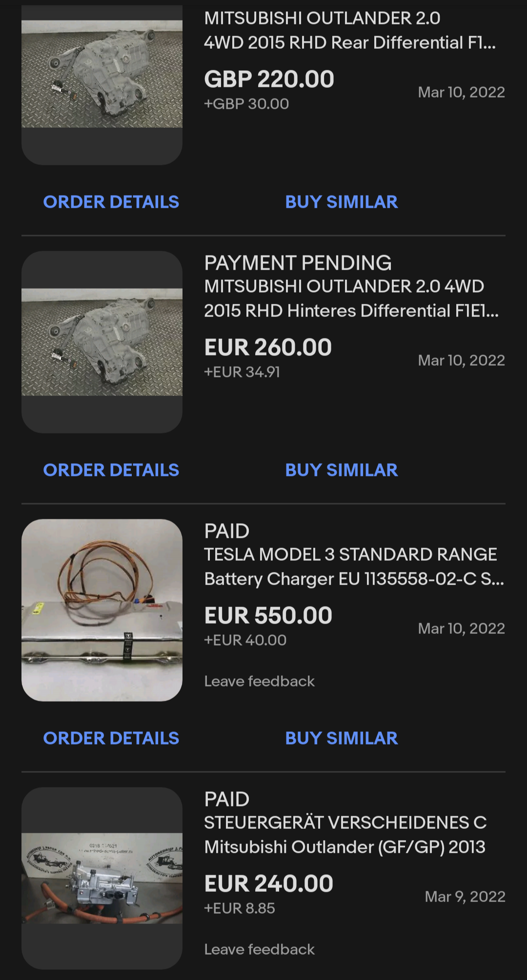Image resolution: width=527 pixels, height=980 pixels.
Task: Open order details for the Tesla charger
Action: (x=111, y=738)
